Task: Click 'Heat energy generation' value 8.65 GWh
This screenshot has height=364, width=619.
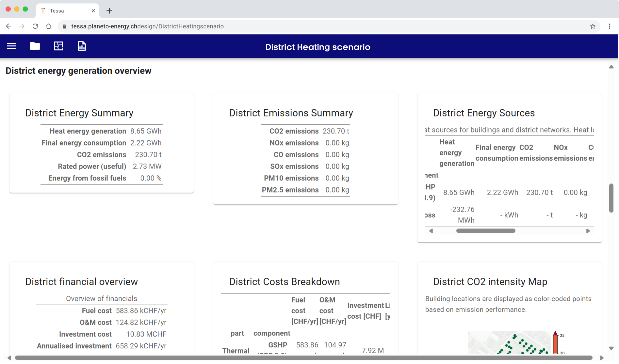Action: click(146, 131)
